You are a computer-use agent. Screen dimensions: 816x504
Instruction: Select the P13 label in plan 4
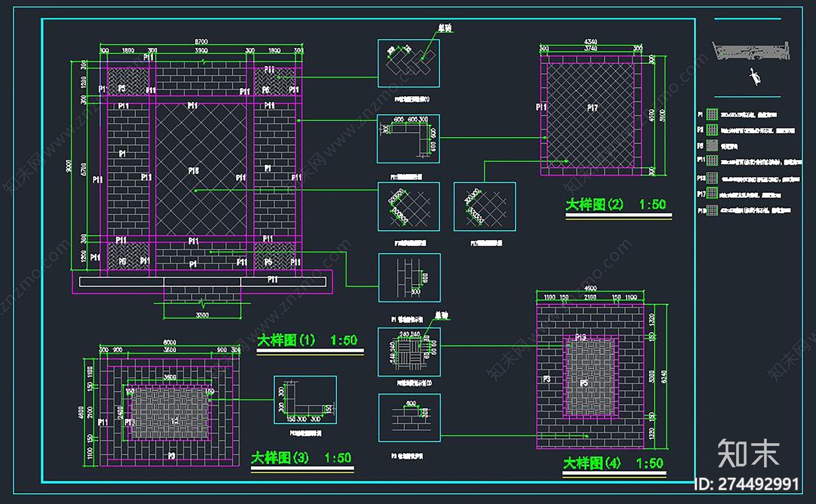tap(580, 337)
